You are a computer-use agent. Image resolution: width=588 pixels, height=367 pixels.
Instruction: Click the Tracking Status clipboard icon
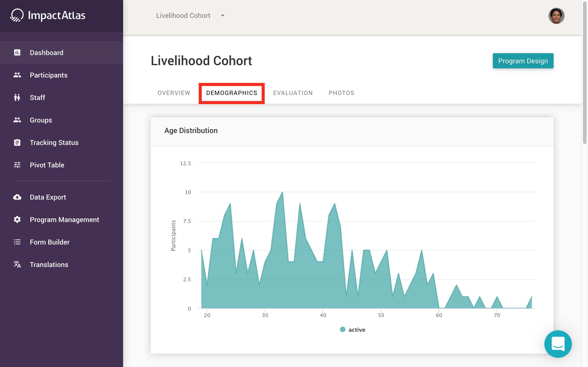(17, 142)
